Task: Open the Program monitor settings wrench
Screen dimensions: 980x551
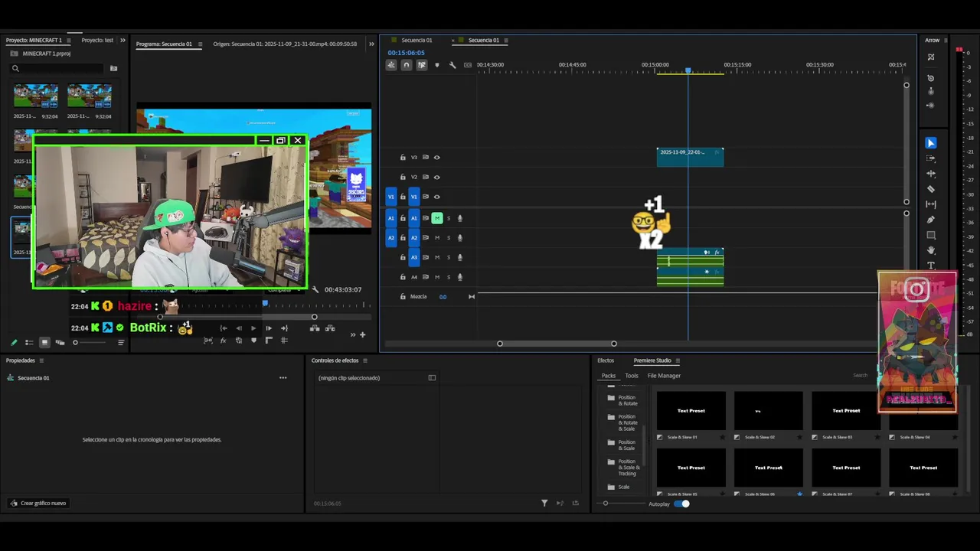Action: 315,289
